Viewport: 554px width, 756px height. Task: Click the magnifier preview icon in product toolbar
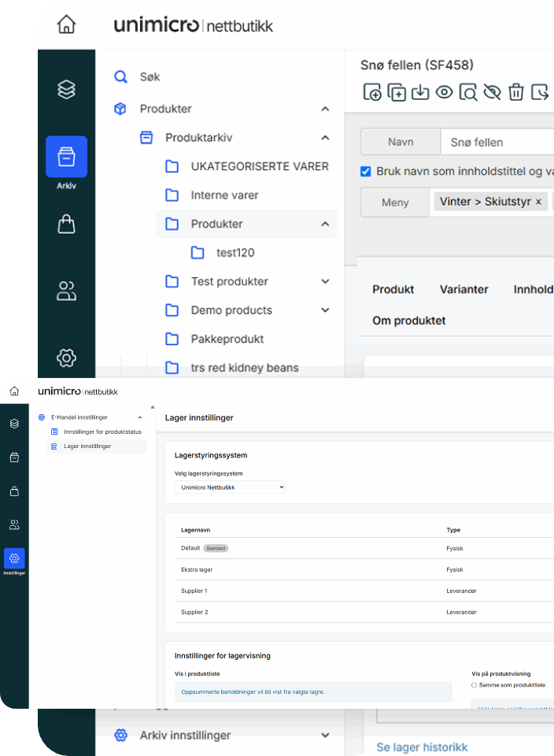click(x=468, y=92)
